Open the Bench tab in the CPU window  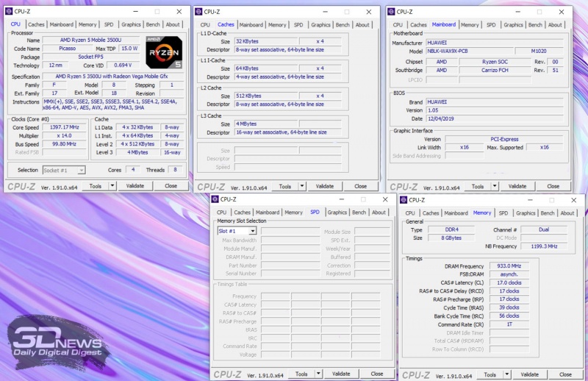pos(153,24)
